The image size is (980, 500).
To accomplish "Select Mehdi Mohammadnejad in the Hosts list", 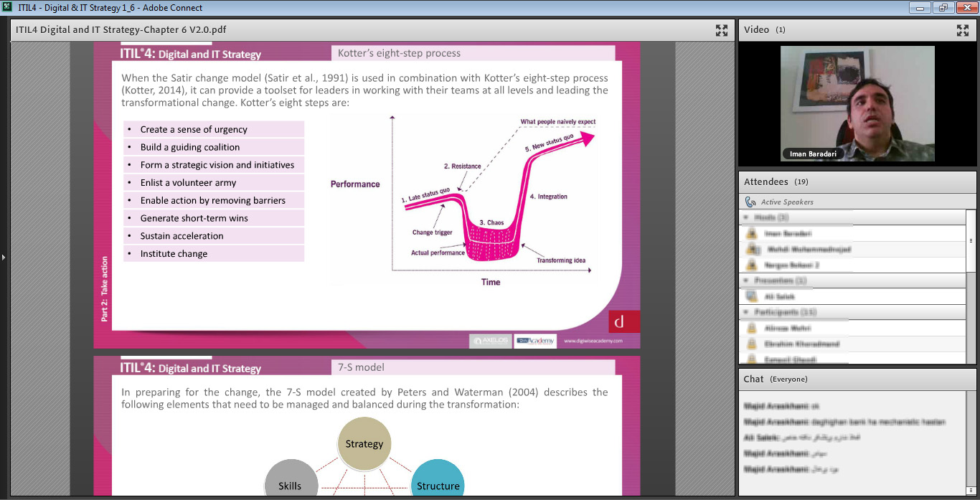I will pos(853,249).
